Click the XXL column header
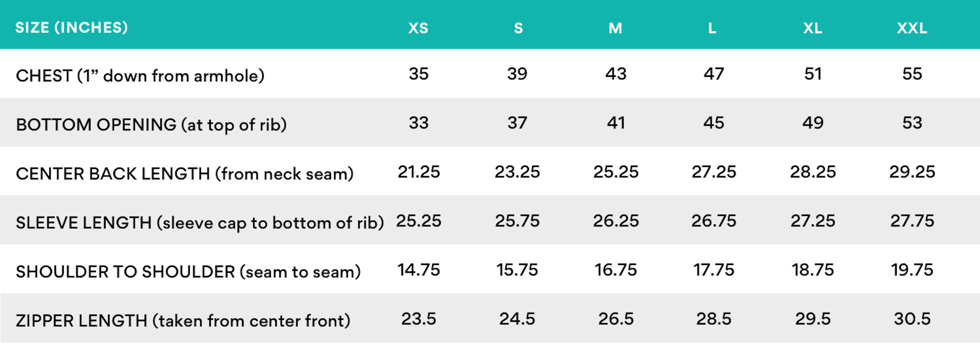Image resolution: width=980 pixels, height=343 pixels. coord(912,28)
